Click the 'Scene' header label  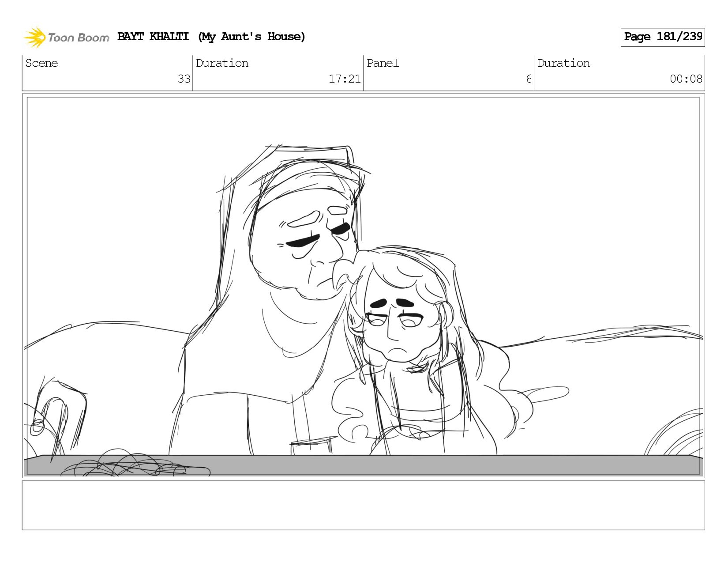point(41,63)
